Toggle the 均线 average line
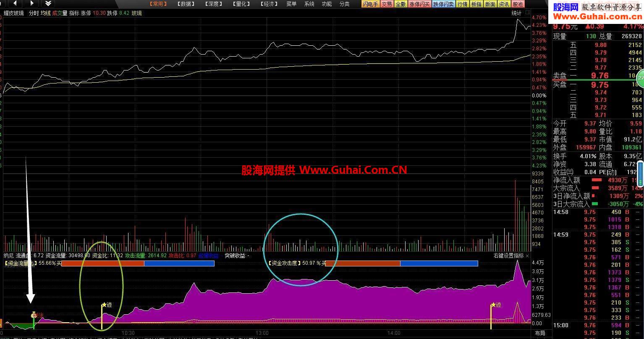 [45, 13]
